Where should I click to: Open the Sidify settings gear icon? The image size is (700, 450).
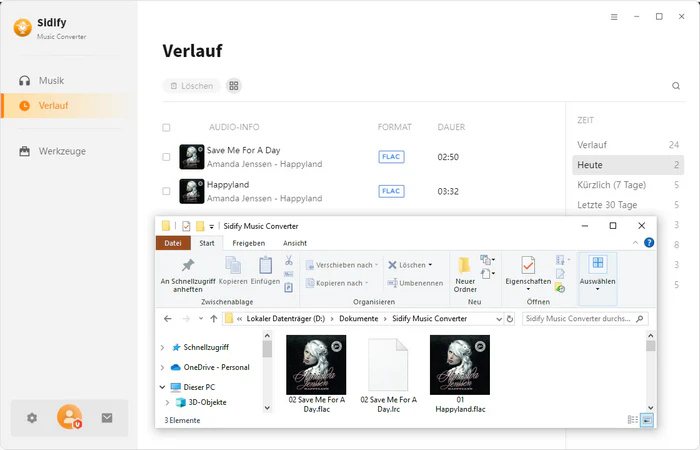pyautogui.click(x=32, y=418)
